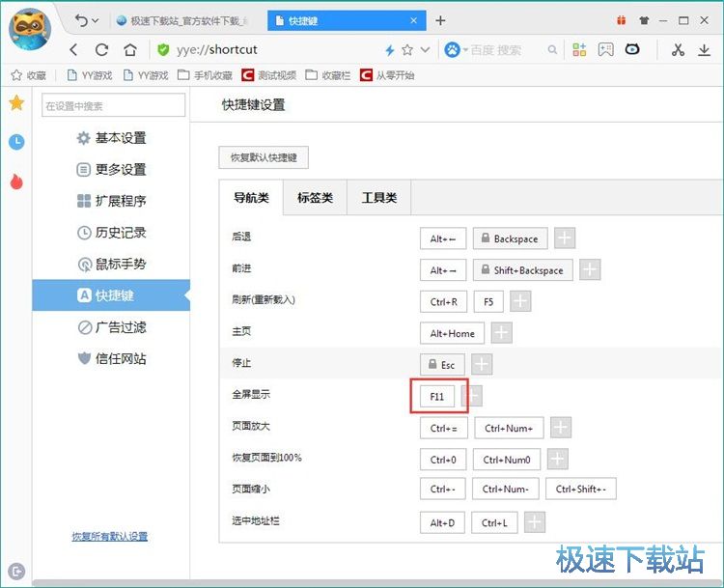Expand the address bar dropdown chevron
724x588 pixels.
point(426,49)
